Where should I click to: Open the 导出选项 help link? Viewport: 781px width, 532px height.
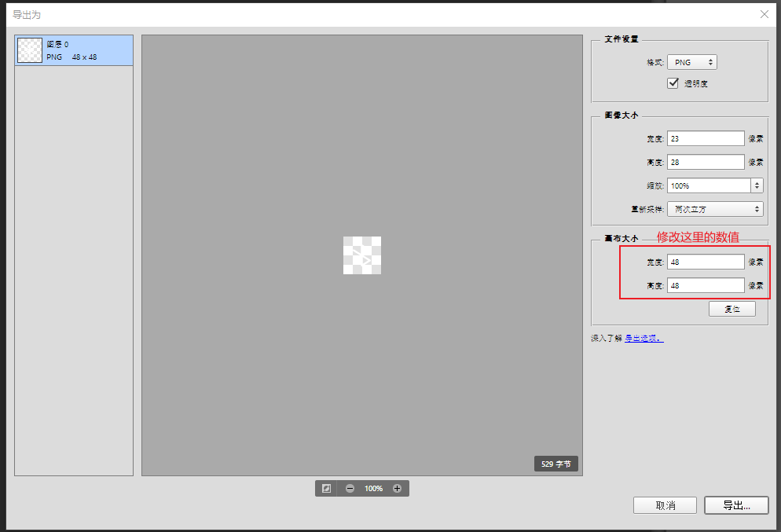644,338
